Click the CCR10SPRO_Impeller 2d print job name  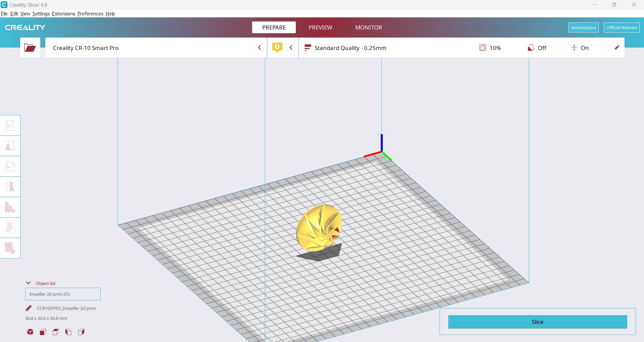[x=66, y=308]
